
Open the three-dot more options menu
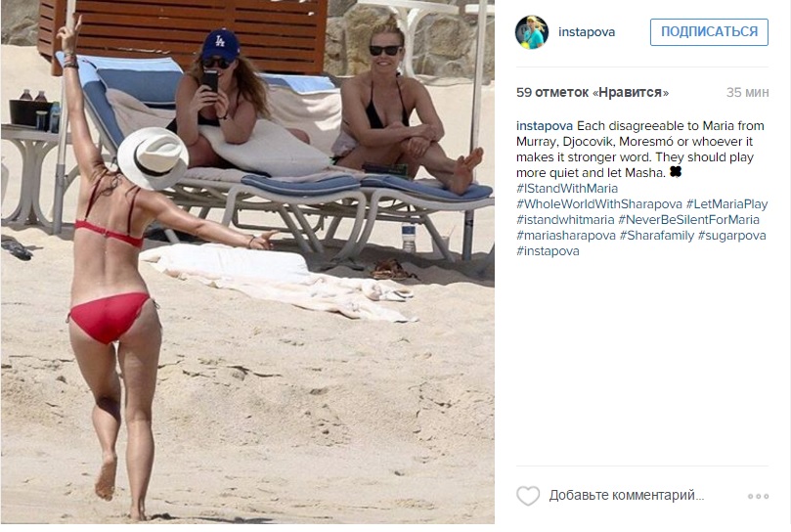pyautogui.click(x=758, y=497)
